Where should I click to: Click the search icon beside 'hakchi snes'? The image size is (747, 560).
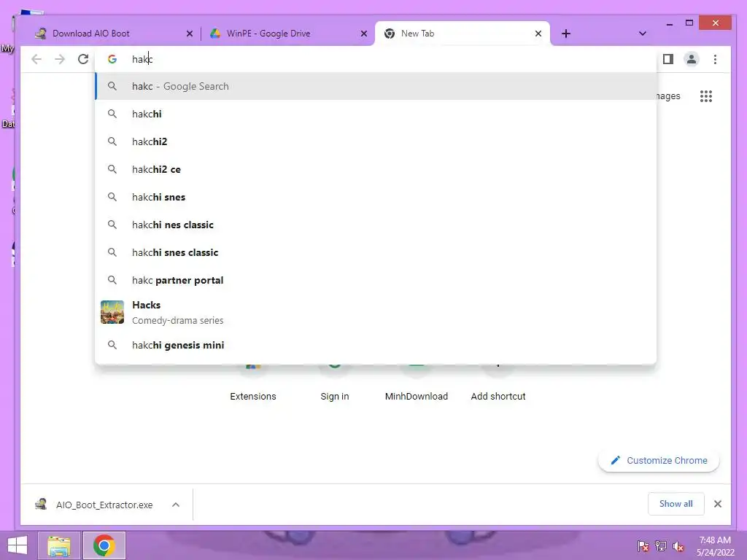coord(112,197)
